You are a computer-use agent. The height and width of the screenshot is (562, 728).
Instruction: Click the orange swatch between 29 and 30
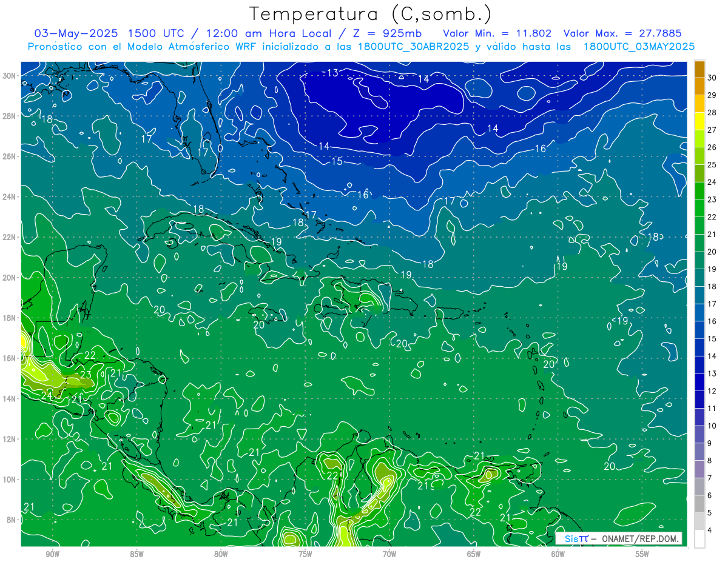click(x=699, y=86)
